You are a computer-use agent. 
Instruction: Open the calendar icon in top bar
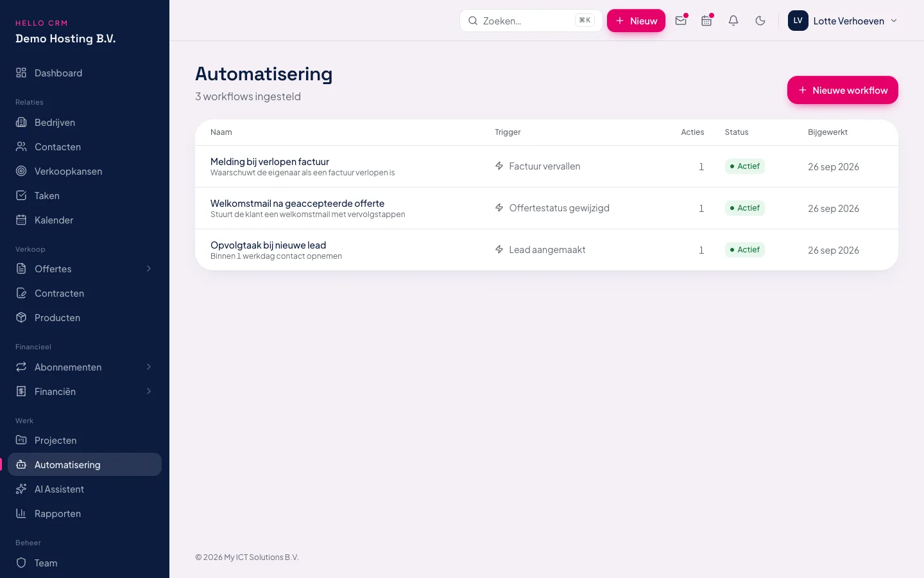click(x=706, y=21)
